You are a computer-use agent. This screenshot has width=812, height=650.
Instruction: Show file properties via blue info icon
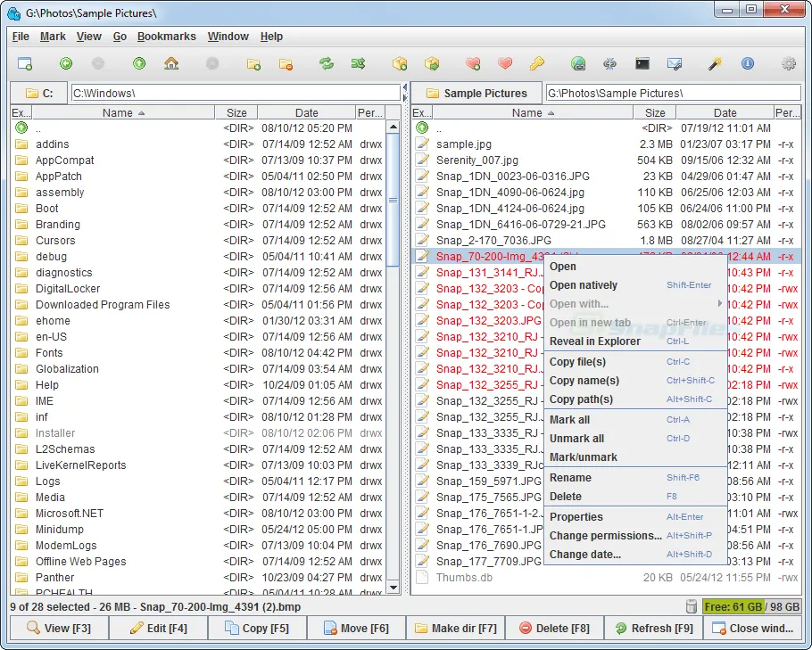747,63
